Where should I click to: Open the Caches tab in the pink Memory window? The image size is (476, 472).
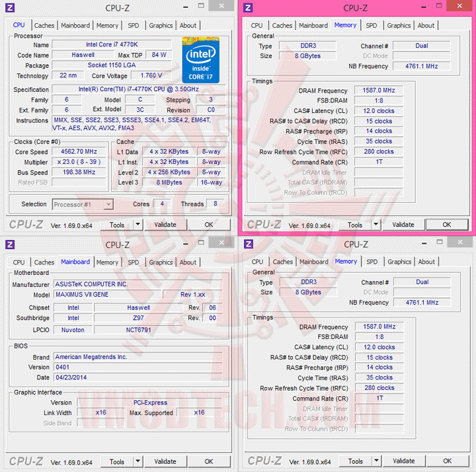coord(282,26)
